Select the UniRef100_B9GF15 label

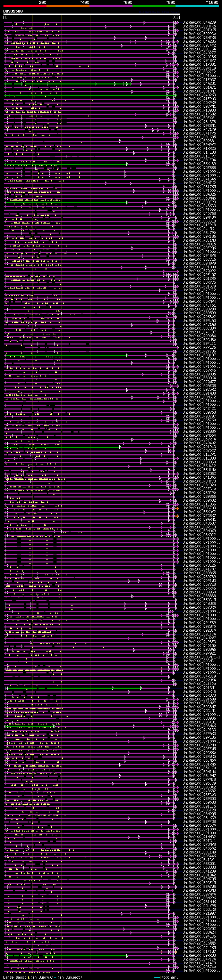pos(199,883)
